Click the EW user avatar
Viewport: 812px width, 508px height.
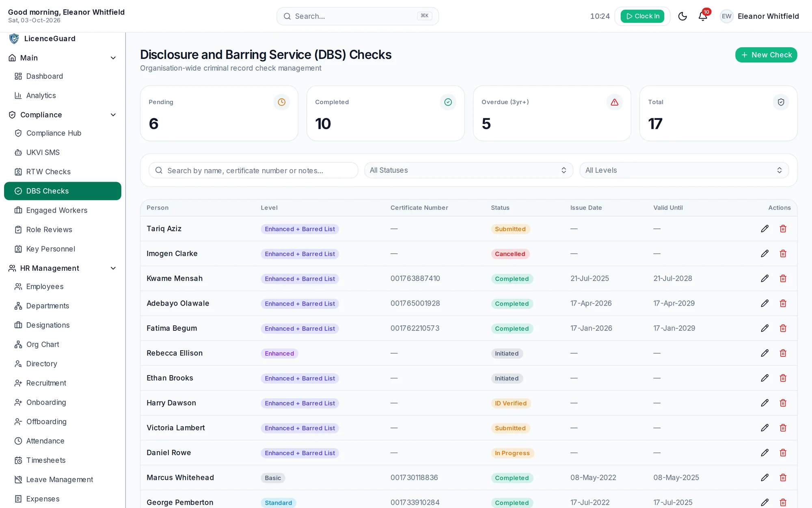tap(726, 16)
